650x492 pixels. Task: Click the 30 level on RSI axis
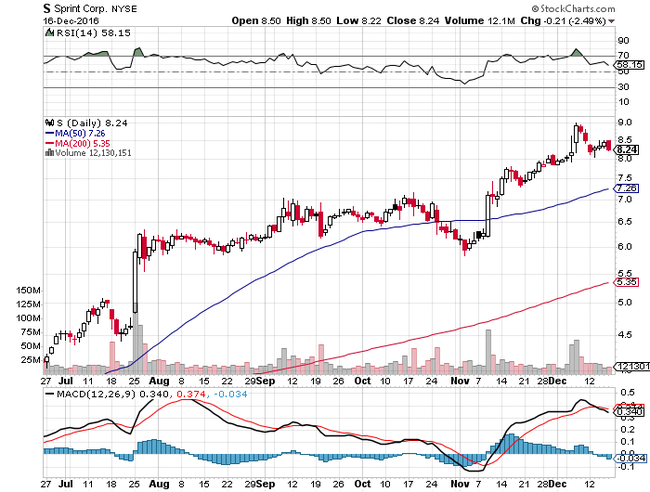(623, 87)
